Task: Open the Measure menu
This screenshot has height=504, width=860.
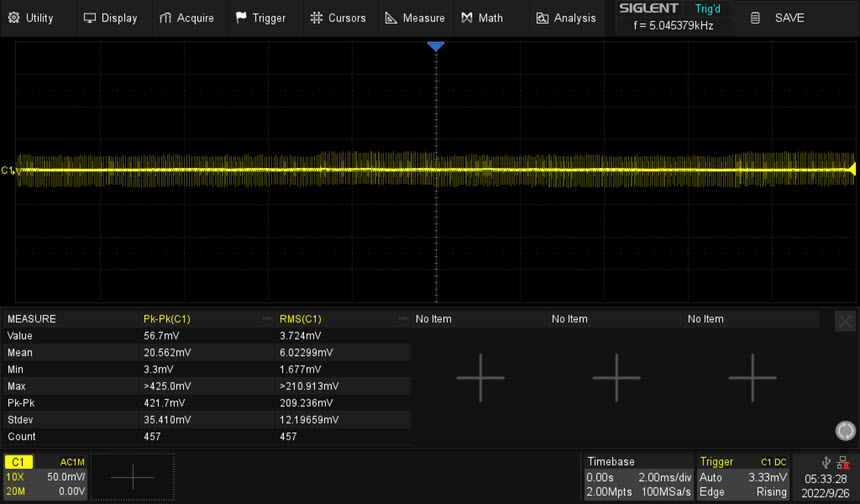Action: click(414, 18)
